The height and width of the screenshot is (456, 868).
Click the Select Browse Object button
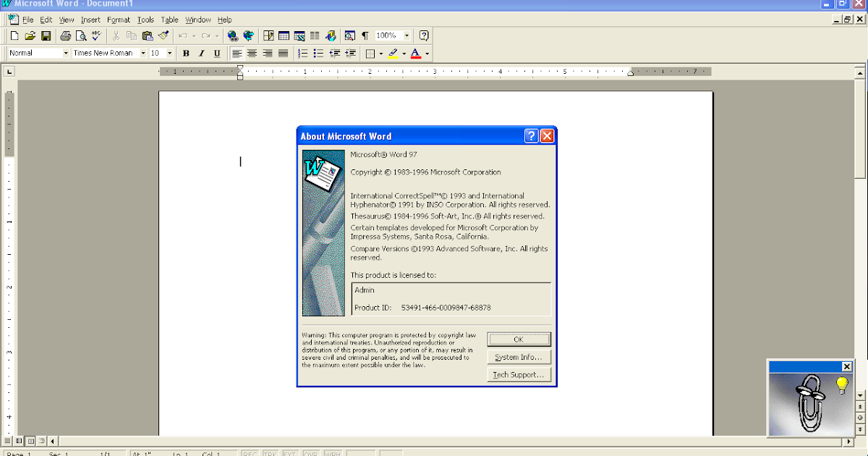[x=860, y=418]
